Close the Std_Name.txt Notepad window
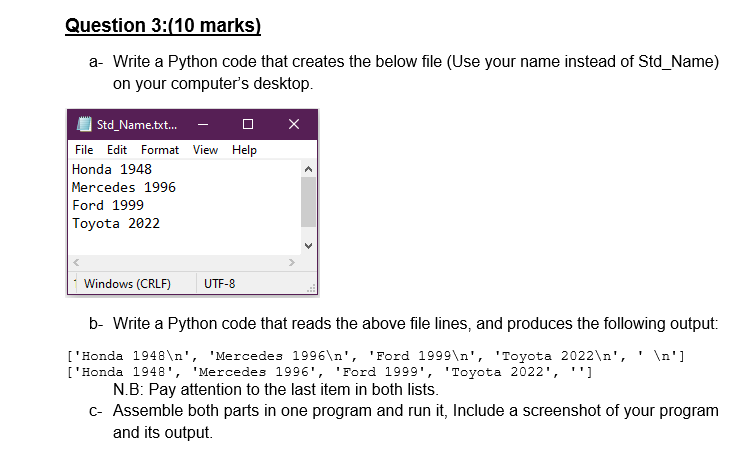 pos(294,125)
